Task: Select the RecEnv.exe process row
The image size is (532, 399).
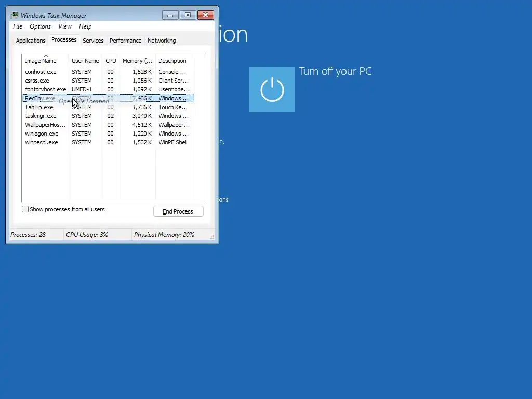Action: coord(108,98)
